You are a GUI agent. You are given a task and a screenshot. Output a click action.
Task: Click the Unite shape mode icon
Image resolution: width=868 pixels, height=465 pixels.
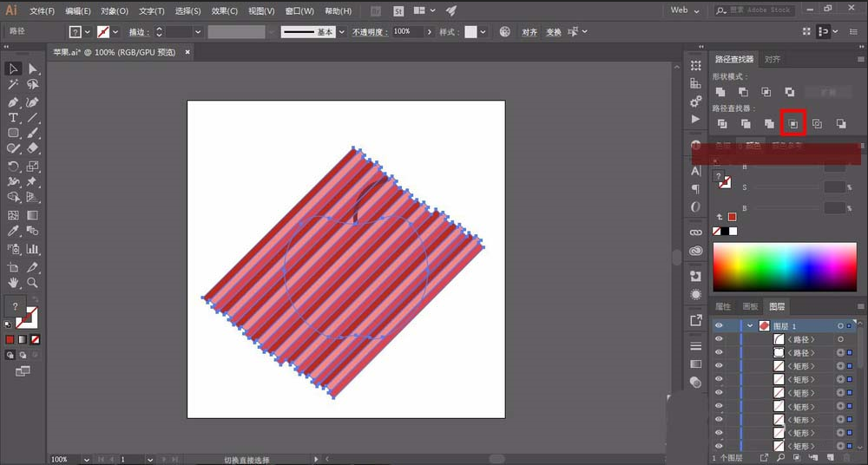(720, 92)
